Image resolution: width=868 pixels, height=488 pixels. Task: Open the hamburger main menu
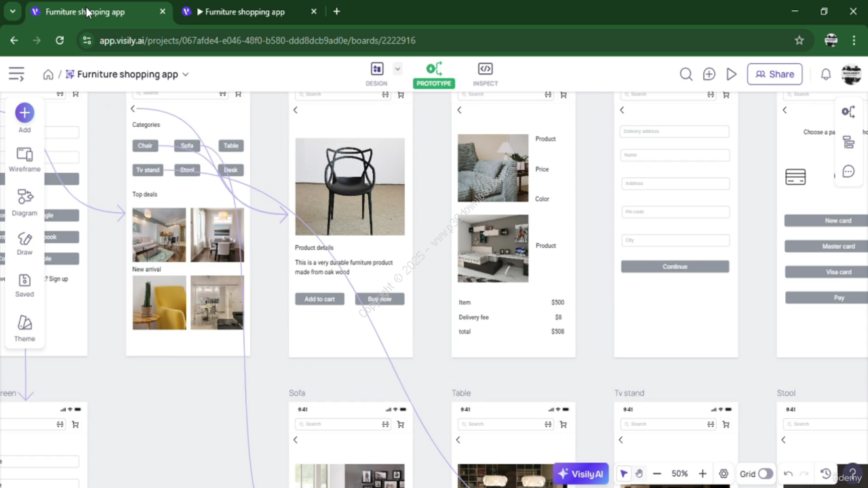16,75
